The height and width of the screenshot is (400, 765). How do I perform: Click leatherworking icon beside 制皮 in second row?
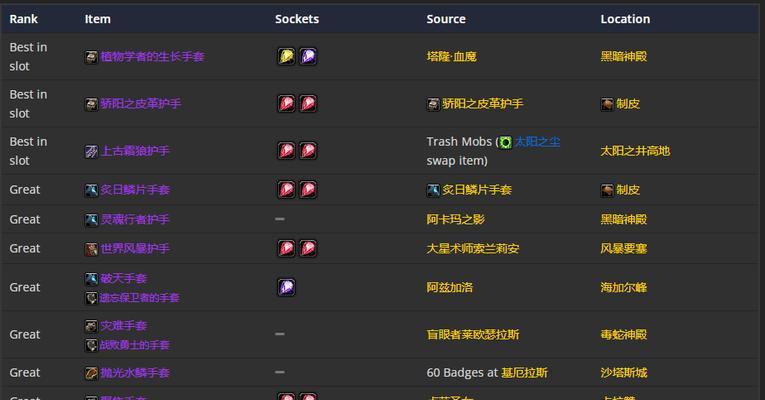(607, 104)
